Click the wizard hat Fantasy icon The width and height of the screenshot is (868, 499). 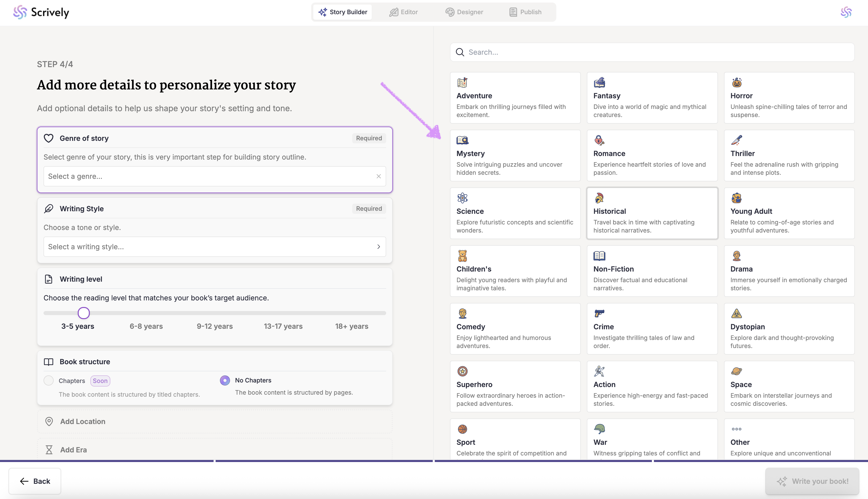click(599, 83)
